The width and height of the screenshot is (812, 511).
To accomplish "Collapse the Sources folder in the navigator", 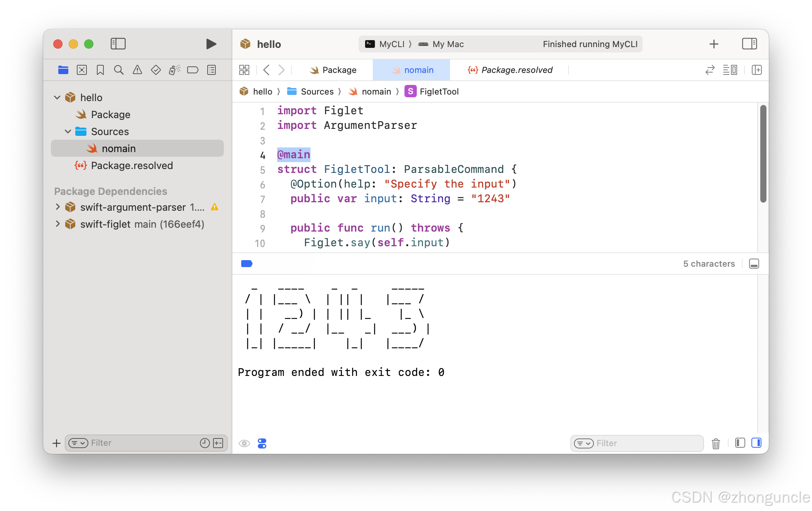I will point(68,131).
